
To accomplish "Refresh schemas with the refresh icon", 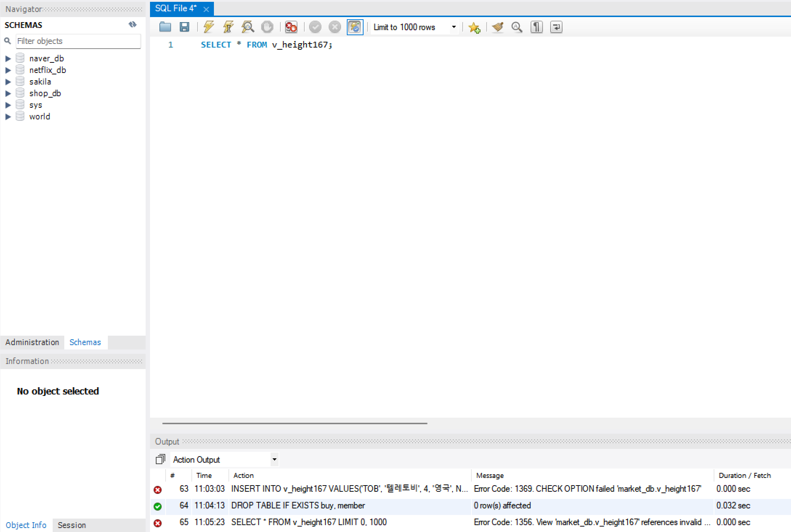I will pos(133,25).
